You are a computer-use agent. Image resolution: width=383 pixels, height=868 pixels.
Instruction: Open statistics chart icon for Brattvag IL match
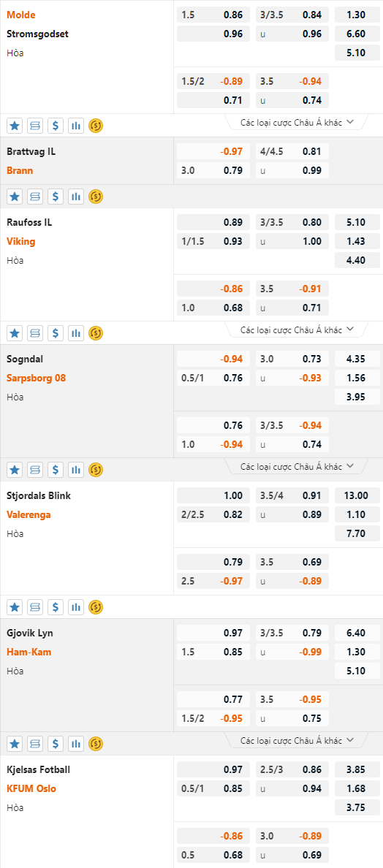click(76, 196)
